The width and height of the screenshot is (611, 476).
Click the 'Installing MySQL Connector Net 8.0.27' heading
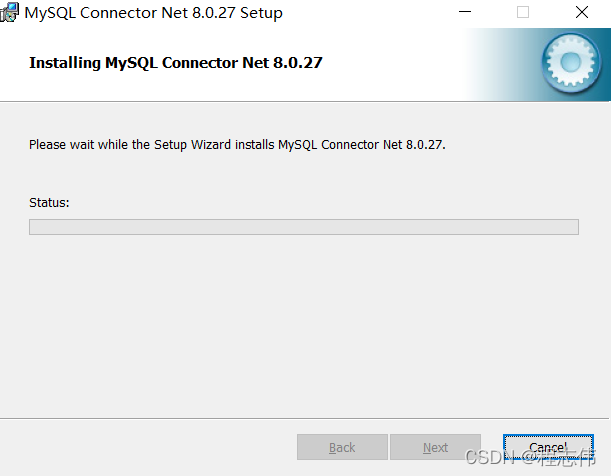176,63
